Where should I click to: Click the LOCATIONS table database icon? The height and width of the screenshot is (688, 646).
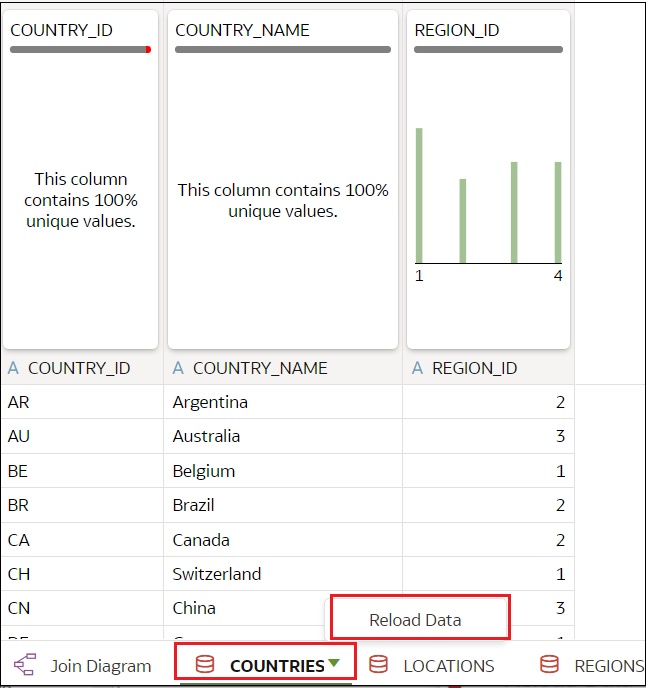click(378, 664)
